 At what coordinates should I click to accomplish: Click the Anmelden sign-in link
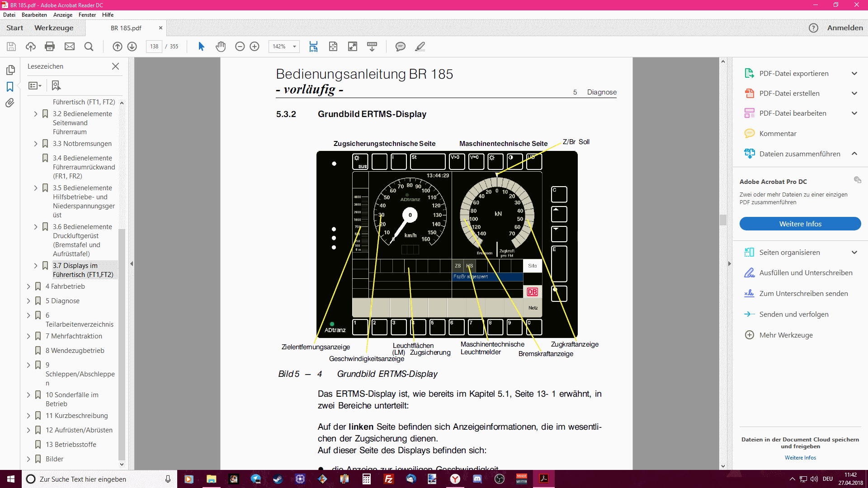click(844, 28)
